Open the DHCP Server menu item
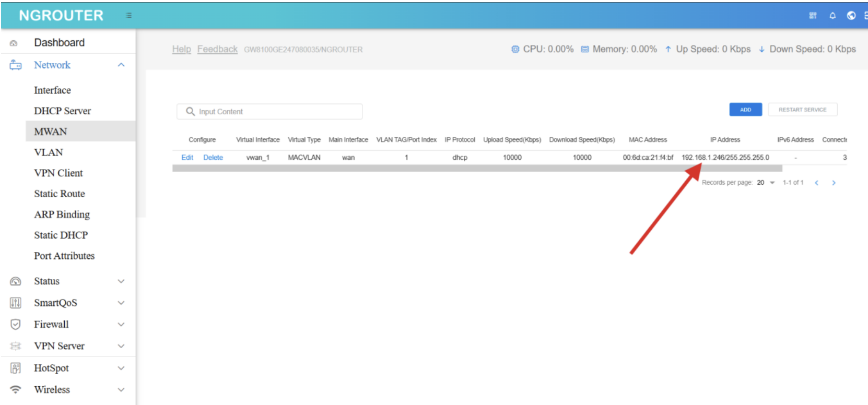The image size is (868, 405). [x=62, y=111]
